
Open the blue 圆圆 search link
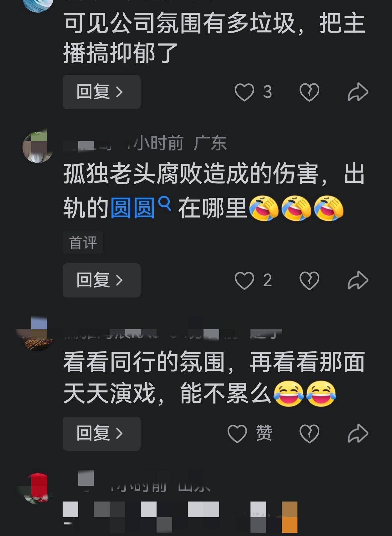coord(133,208)
